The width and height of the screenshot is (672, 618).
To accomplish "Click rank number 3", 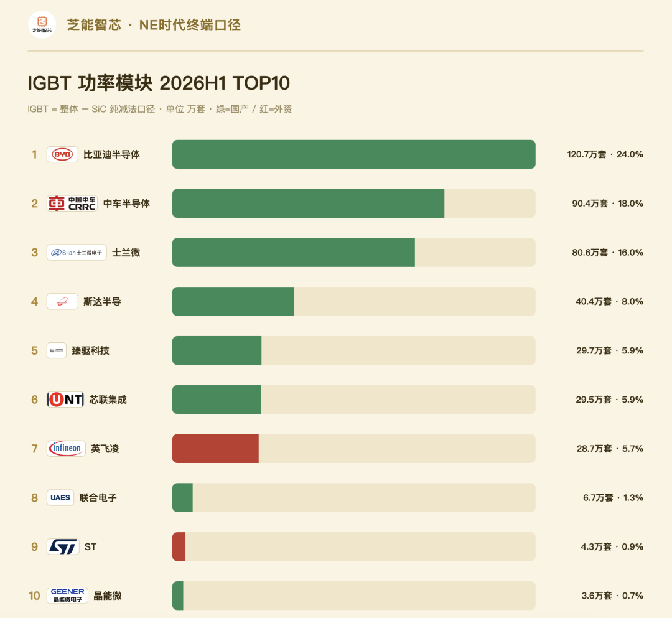I will pyautogui.click(x=35, y=253).
